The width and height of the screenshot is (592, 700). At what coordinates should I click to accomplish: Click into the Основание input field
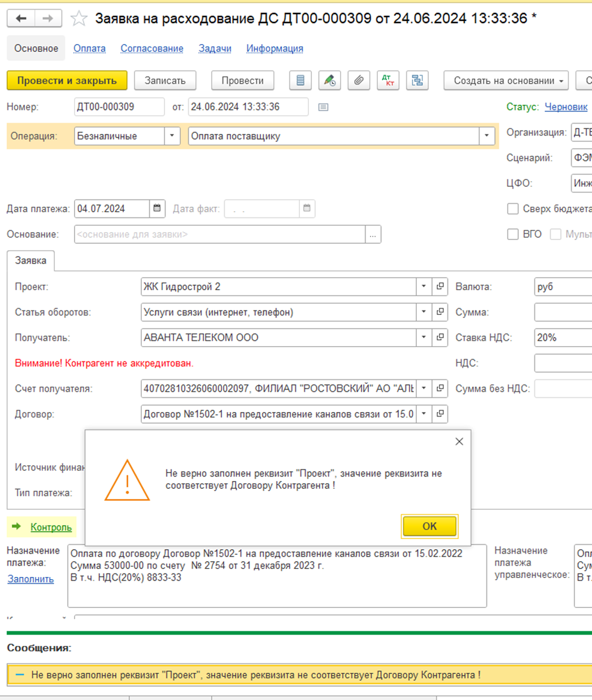click(219, 234)
